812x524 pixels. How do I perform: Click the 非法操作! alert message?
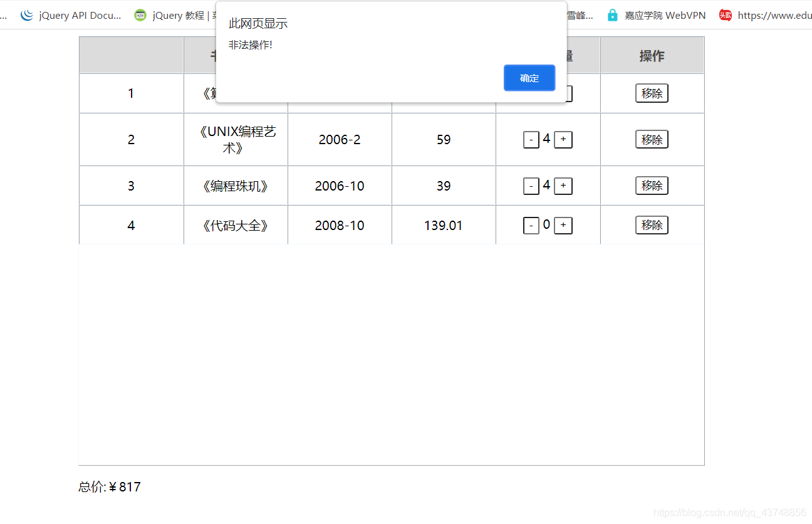coord(251,45)
